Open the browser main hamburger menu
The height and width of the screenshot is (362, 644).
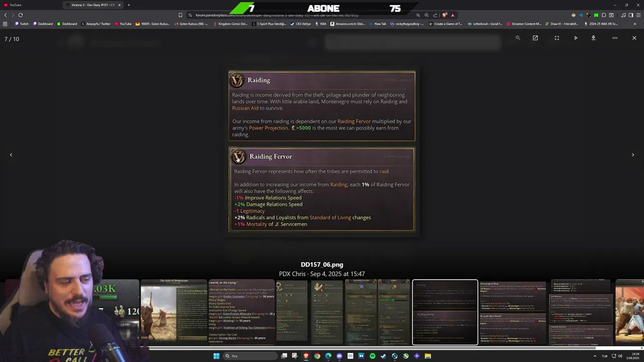(638, 15)
